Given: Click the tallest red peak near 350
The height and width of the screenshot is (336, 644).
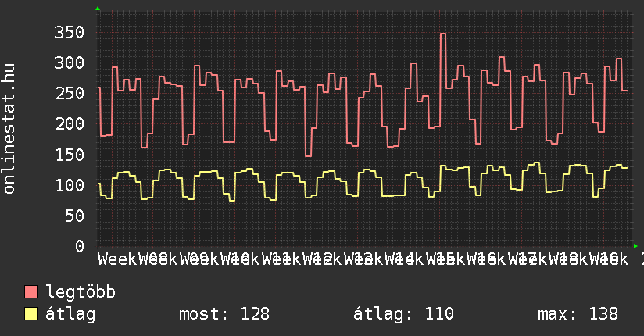Looking at the screenshot, I should [x=442, y=34].
